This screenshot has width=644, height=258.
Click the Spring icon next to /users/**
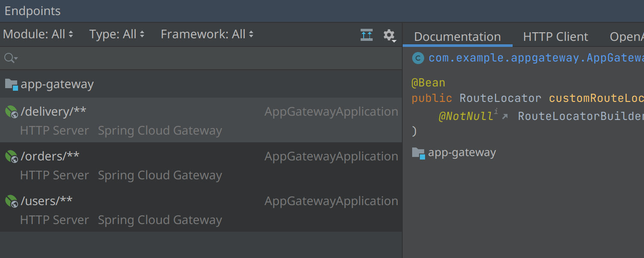click(x=11, y=201)
